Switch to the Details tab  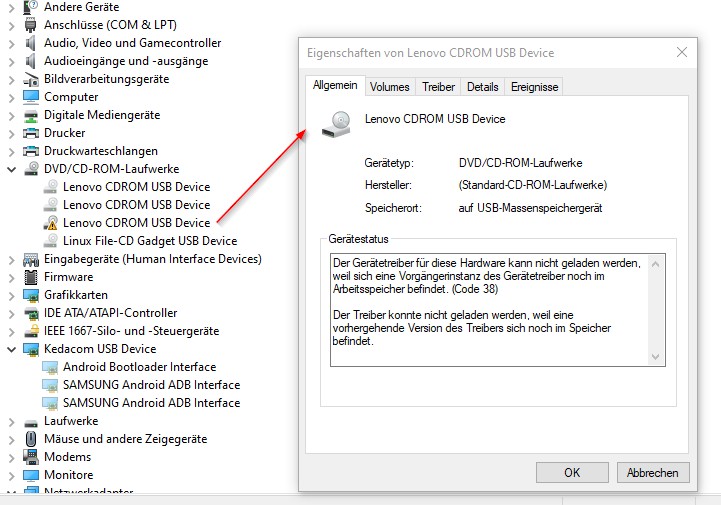(482, 87)
